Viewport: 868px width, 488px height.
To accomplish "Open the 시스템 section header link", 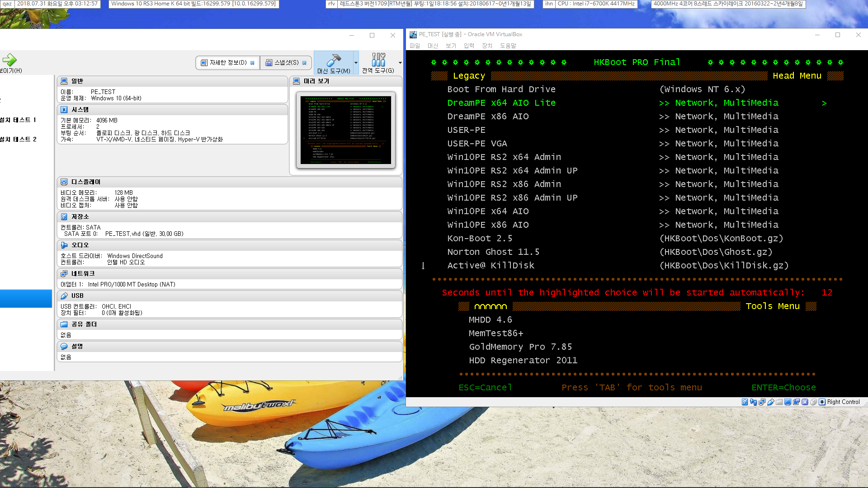I will (80, 109).
